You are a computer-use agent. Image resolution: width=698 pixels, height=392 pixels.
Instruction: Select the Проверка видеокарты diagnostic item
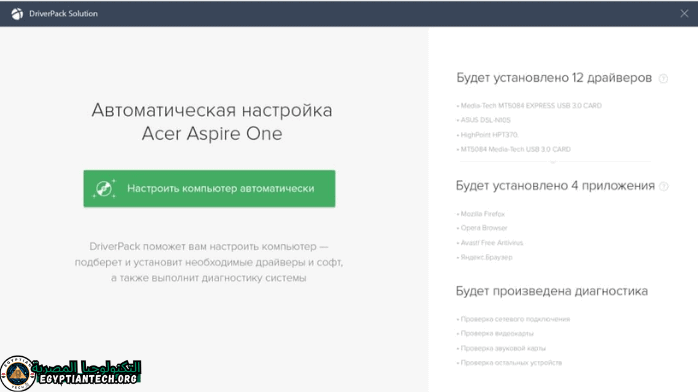point(496,333)
